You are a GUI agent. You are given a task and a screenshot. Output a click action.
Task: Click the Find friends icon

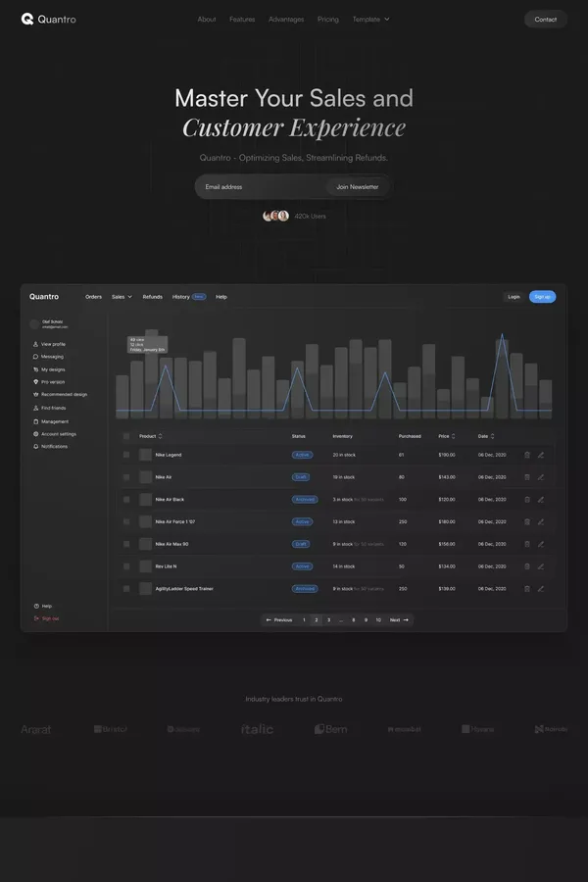[35, 408]
